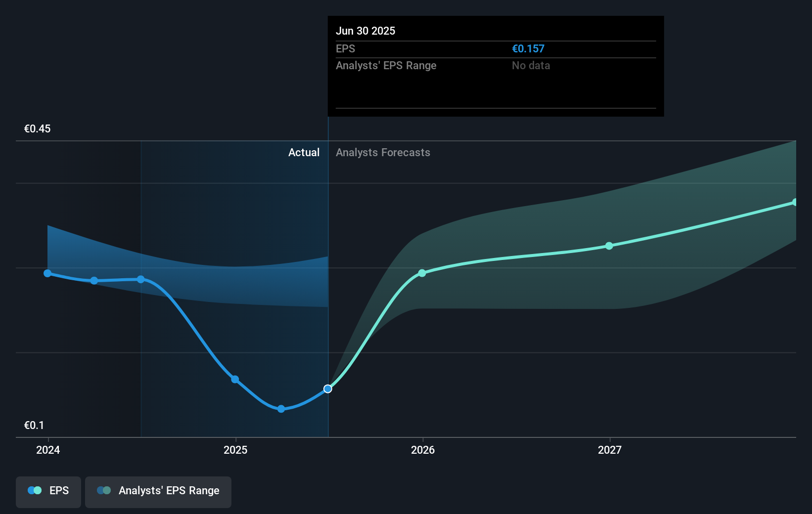Click the 2025 x-axis label
The width and height of the screenshot is (812, 514).
(x=235, y=450)
